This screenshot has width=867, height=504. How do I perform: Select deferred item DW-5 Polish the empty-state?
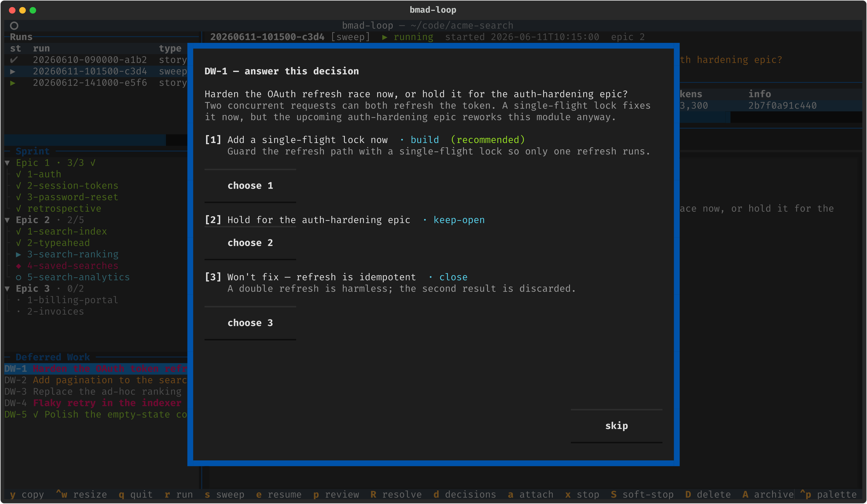[96, 414]
